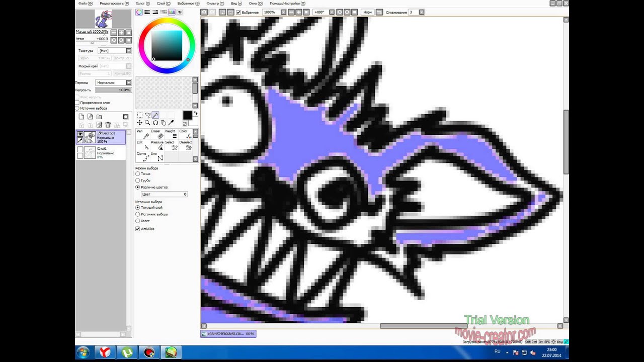
Task: Open the Фильтр menu
Action: 216,3
